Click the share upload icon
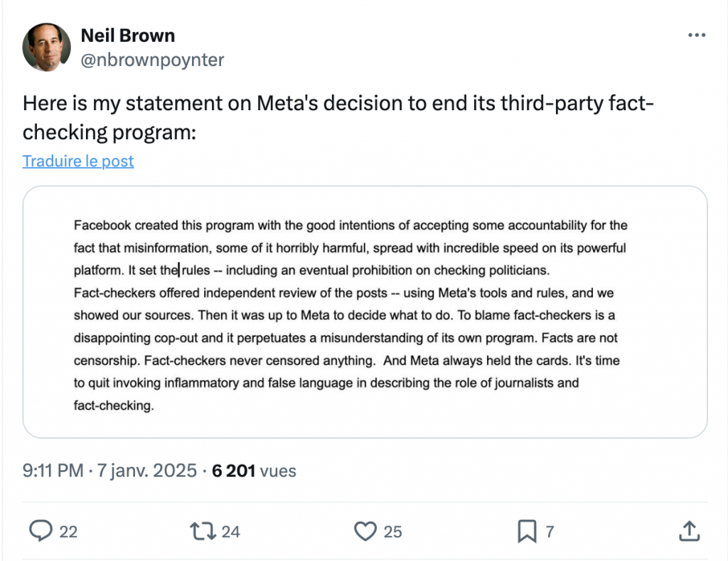 coord(688,530)
